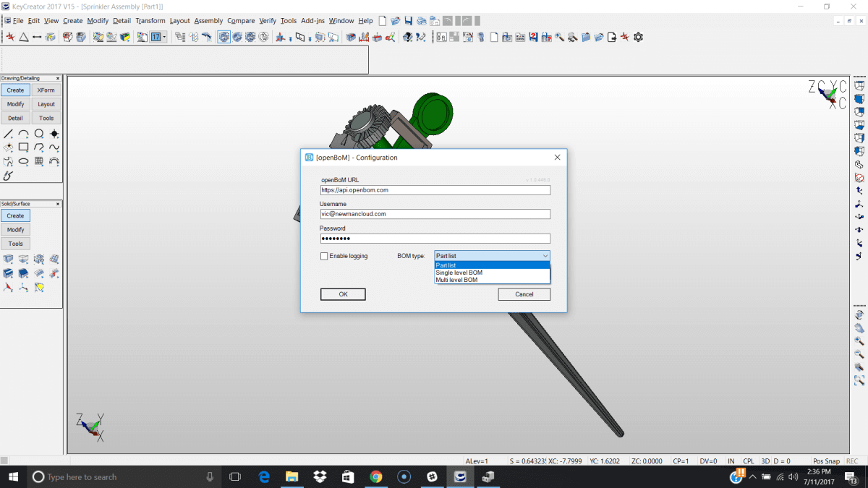Click into the Username field
The height and width of the screenshot is (488, 868).
click(x=435, y=214)
